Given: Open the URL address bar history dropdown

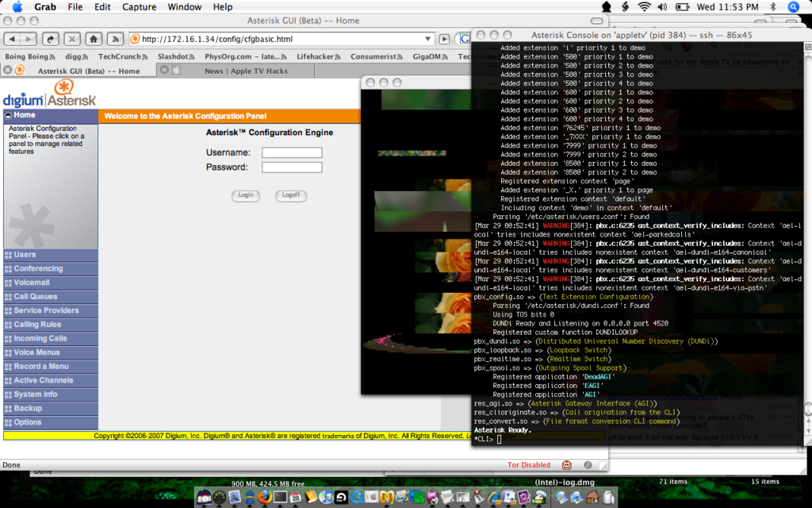Looking at the screenshot, I should [x=428, y=39].
